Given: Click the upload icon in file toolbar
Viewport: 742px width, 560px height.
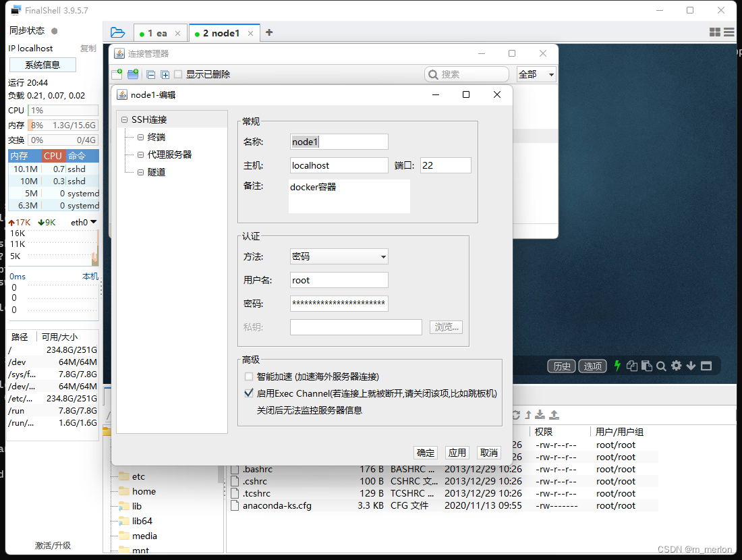Looking at the screenshot, I should pyautogui.click(x=554, y=415).
